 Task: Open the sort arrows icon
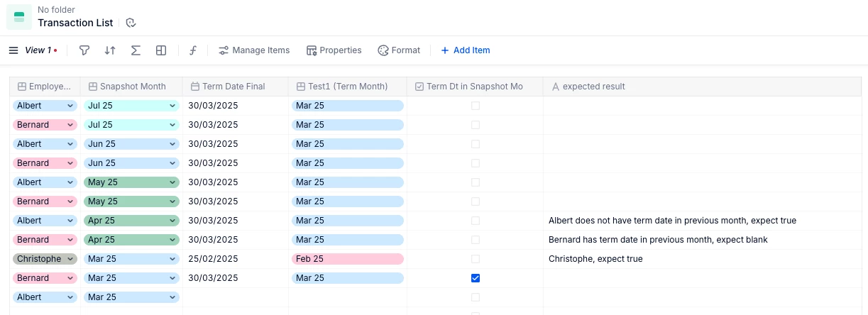[x=110, y=50]
